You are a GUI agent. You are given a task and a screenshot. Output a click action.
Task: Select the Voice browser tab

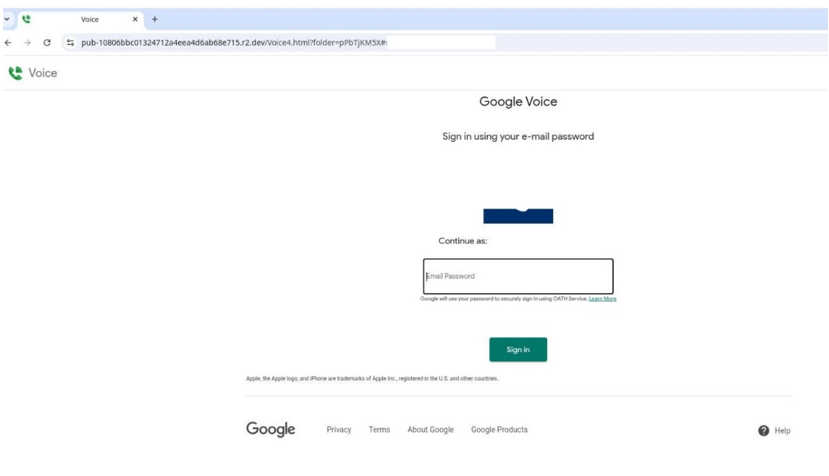click(90, 19)
